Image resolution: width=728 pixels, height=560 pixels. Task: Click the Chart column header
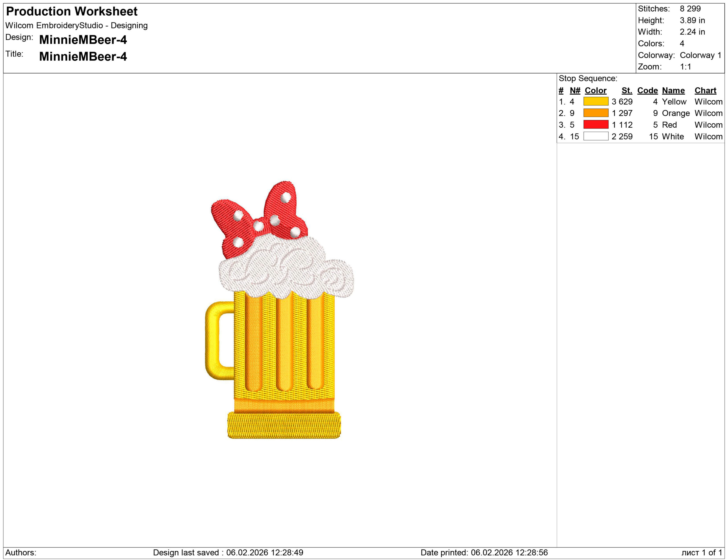click(x=705, y=91)
